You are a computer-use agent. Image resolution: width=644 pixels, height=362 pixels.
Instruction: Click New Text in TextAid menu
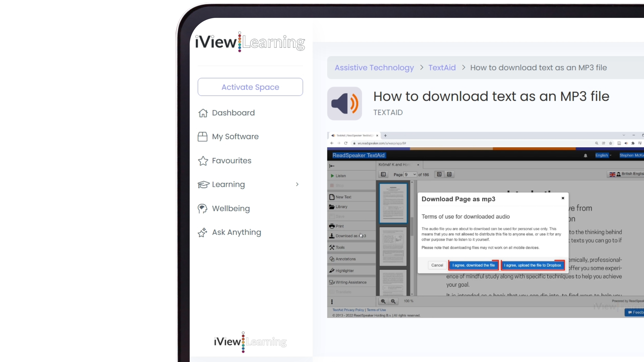(351, 197)
